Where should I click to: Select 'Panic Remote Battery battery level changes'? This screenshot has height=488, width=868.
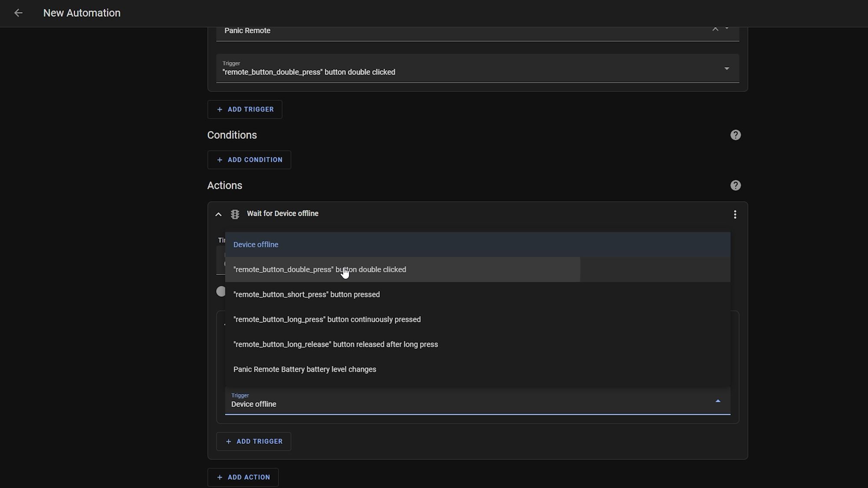305,369
